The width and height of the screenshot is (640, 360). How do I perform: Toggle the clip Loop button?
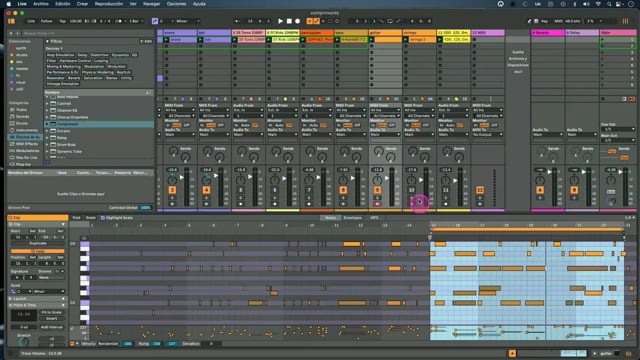coord(37,251)
